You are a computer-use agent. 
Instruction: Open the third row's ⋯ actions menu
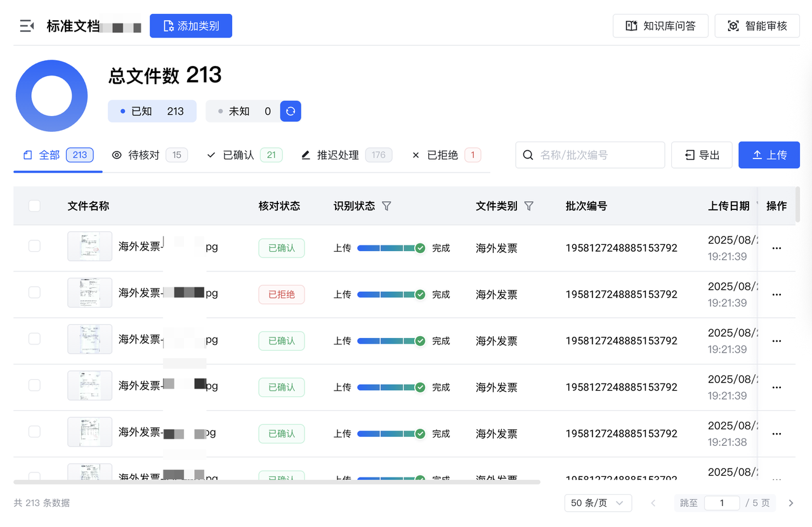click(x=776, y=341)
